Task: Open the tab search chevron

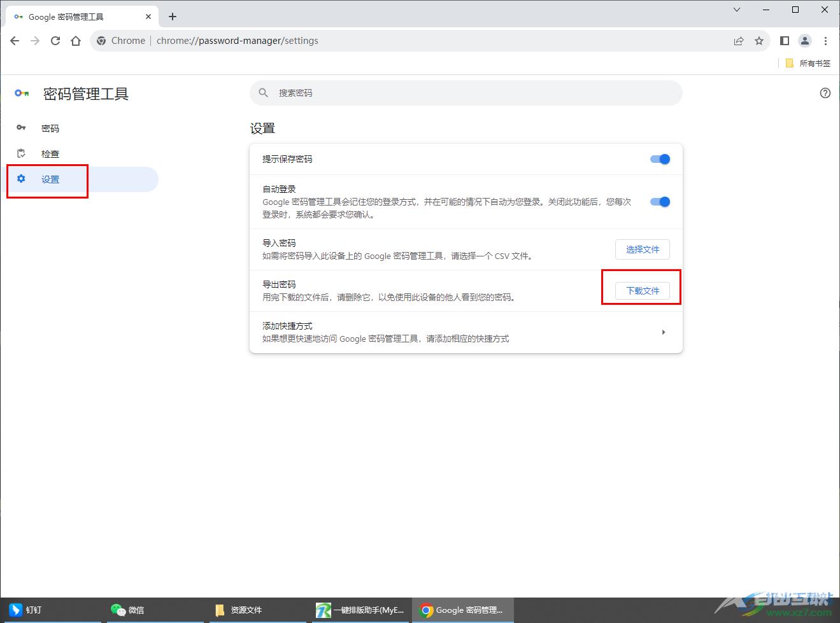Action: click(x=737, y=10)
